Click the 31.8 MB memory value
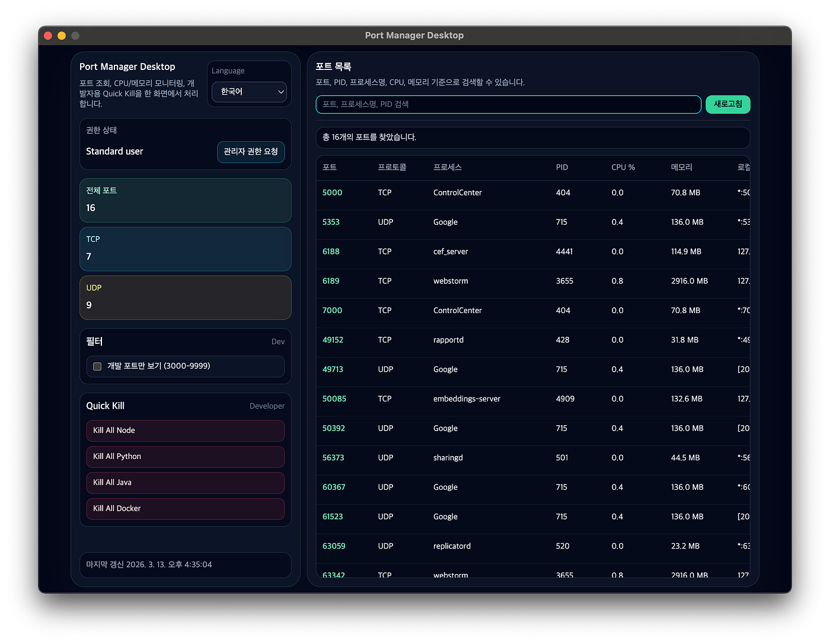This screenshot has height=644, width=830. point(685,340)
